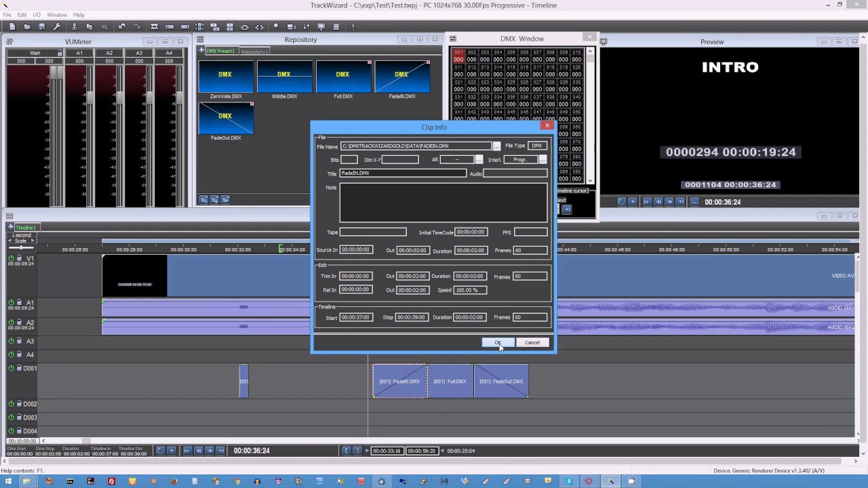Go to start in timeline transport bar
868x488 pixels.
click(x=188, y=450)
